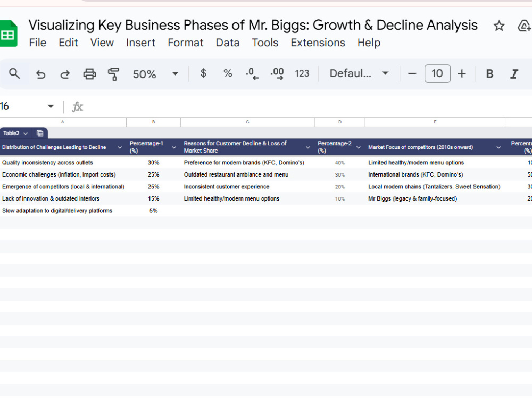The width and height of the screenshot is (532, 399).
Task: Open table view icon next to Table2
Action: pos(40,134)
